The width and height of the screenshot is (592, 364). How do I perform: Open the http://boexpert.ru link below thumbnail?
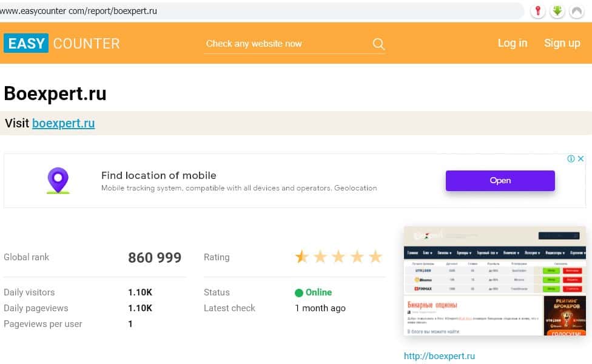[x=439, y=356]
